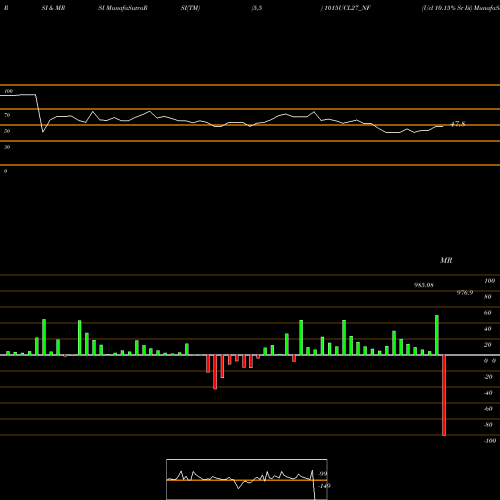Viewport: 500px width, 500px height.
Task: Click the RSI axis label 50
Action: (7, 131)
